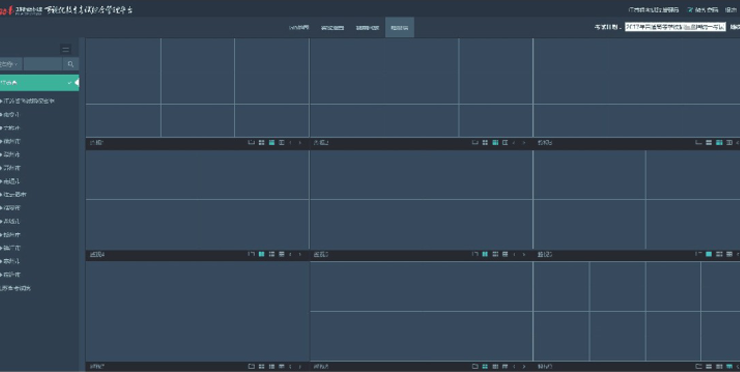Select highlighted six-cell layout in top-left panel

tap(271, 143)
